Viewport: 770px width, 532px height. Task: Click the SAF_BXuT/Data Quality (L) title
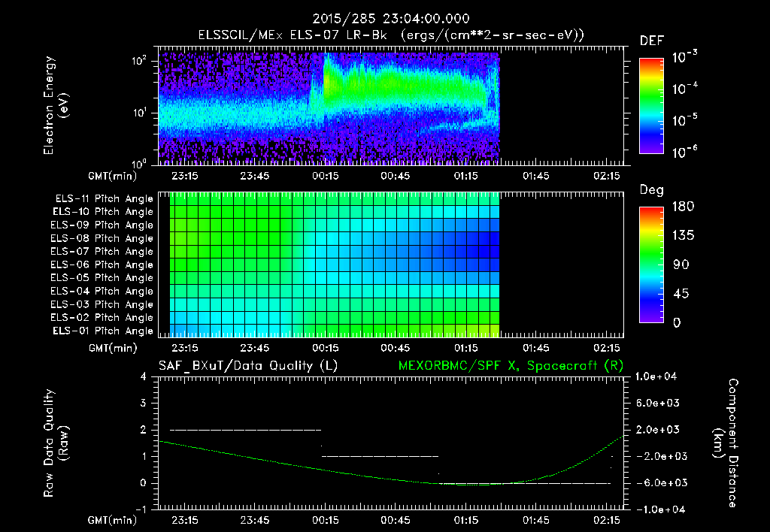[248, 366]
